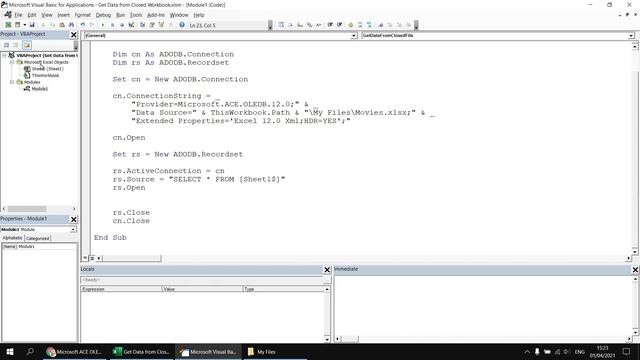Image resolution: width=640 pixels, height=360 pixels.
Task: Toggle Design Mode in the toolbar
Action: pyautogui.click(x=131, y=25)
